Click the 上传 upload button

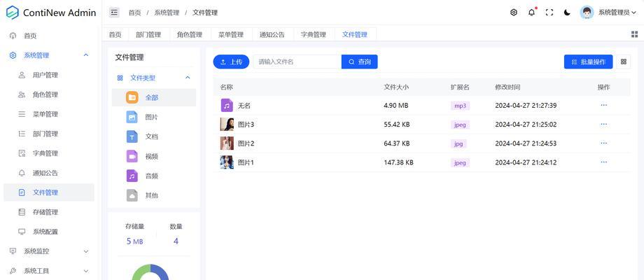231,62
